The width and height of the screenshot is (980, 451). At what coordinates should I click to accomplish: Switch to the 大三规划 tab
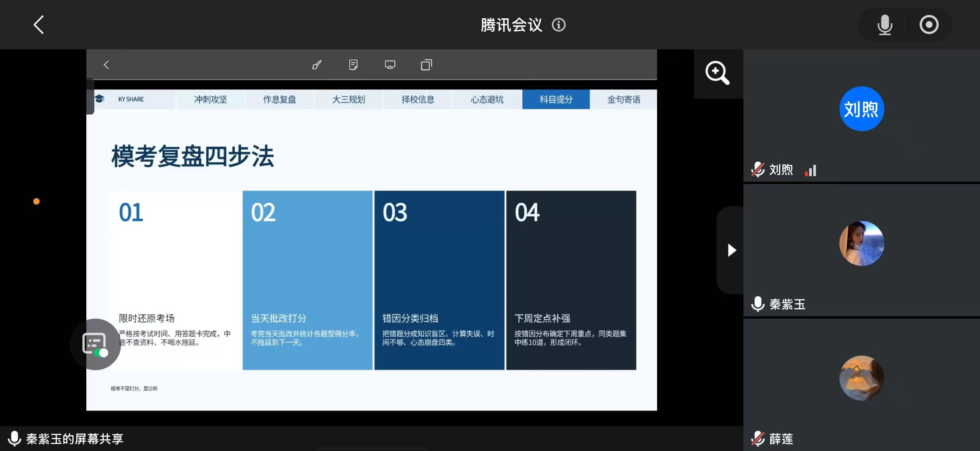point(348,99)
